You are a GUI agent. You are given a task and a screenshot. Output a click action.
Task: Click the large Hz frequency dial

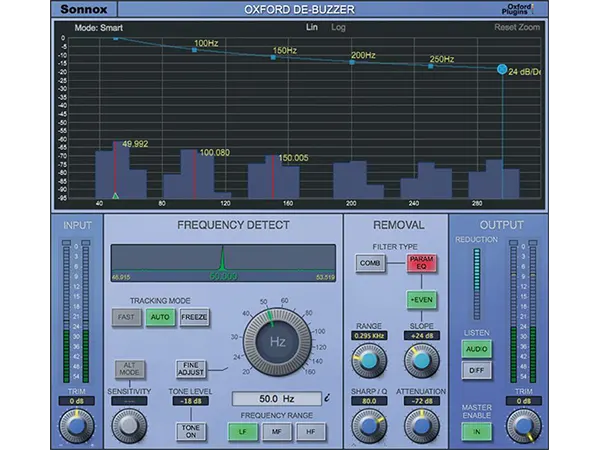coord(277,342)
